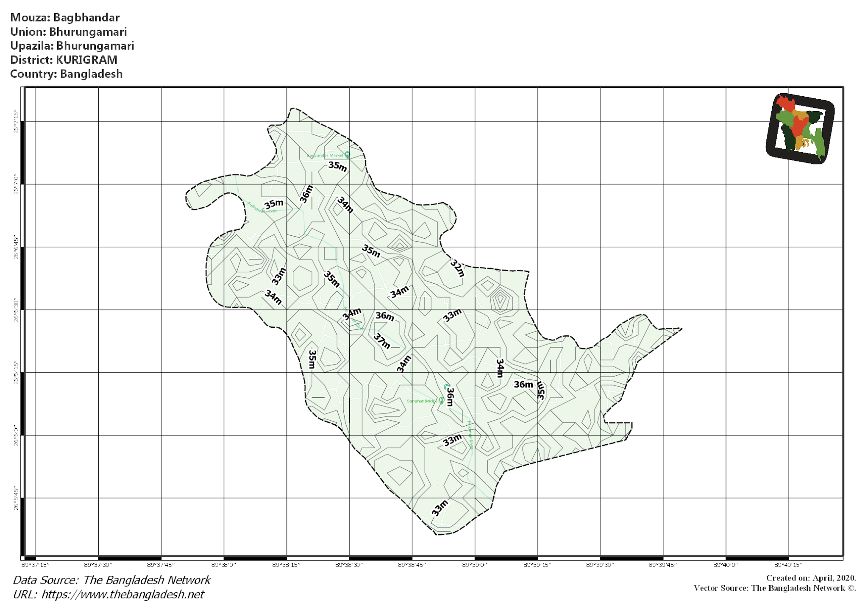Click the Sonahat Bridge marker icon
Screen dimensions: 868x614
tap(442, 399)
